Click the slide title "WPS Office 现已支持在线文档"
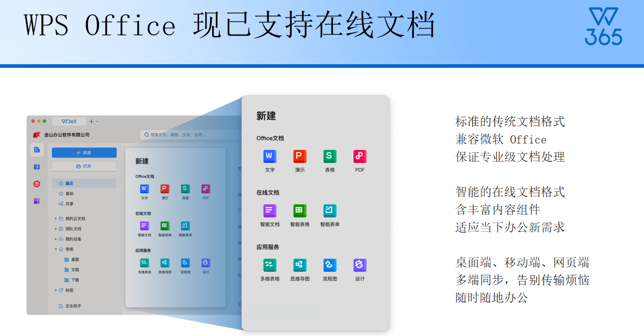 [x=229, y=25]
